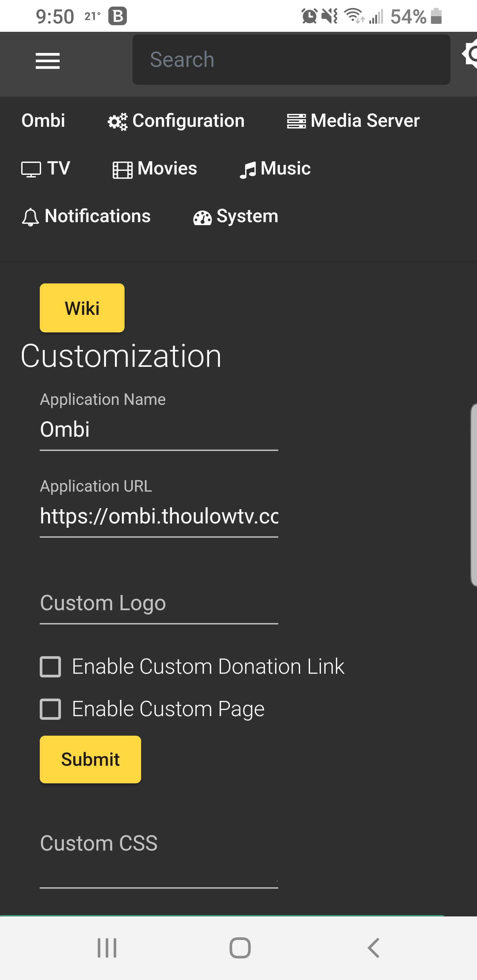The width and height of the screenshot is (477, 980).
Task: Open the Wiki page
Action: click(x=82, y=308)
